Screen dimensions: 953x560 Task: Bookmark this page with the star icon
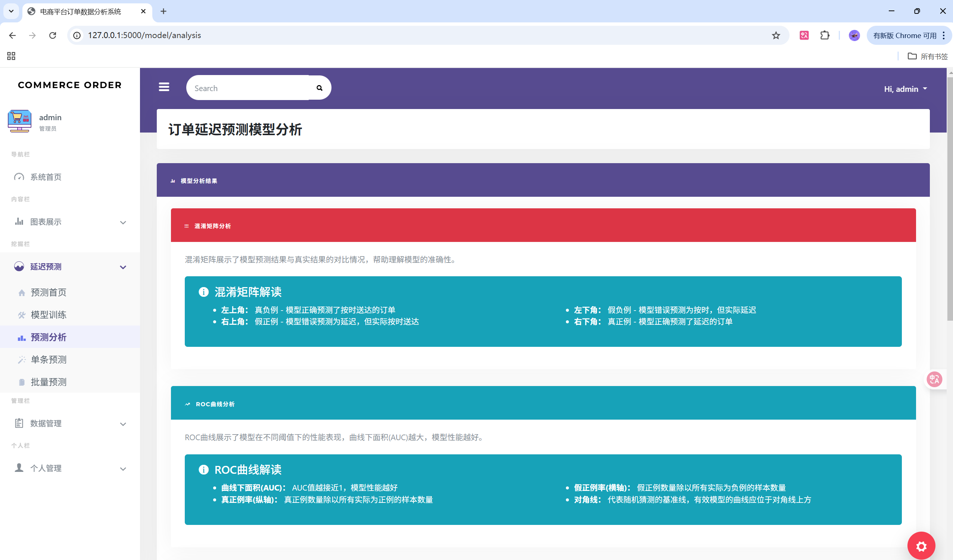(776, 35)
